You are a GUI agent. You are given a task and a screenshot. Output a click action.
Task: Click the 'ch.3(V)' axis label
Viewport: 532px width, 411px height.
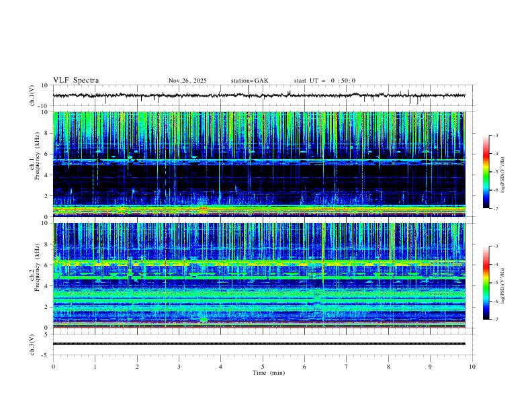point(32,345)
